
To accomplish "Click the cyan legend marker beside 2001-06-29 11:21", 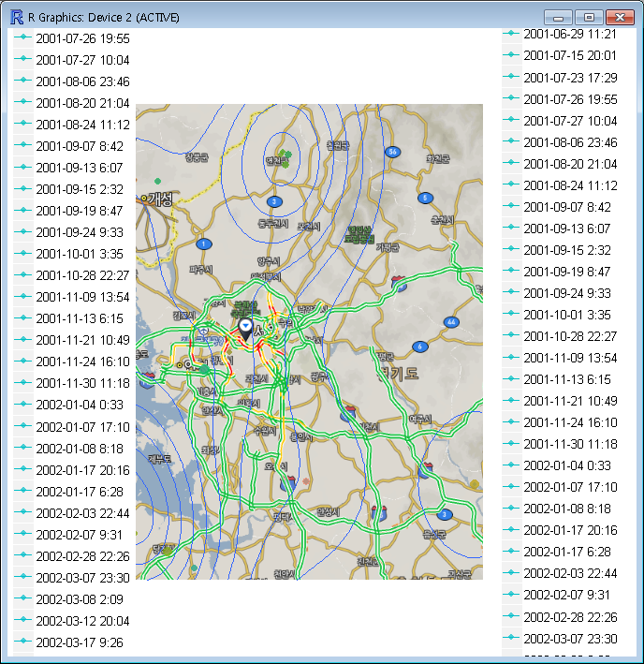I will (x=511, y=33).
